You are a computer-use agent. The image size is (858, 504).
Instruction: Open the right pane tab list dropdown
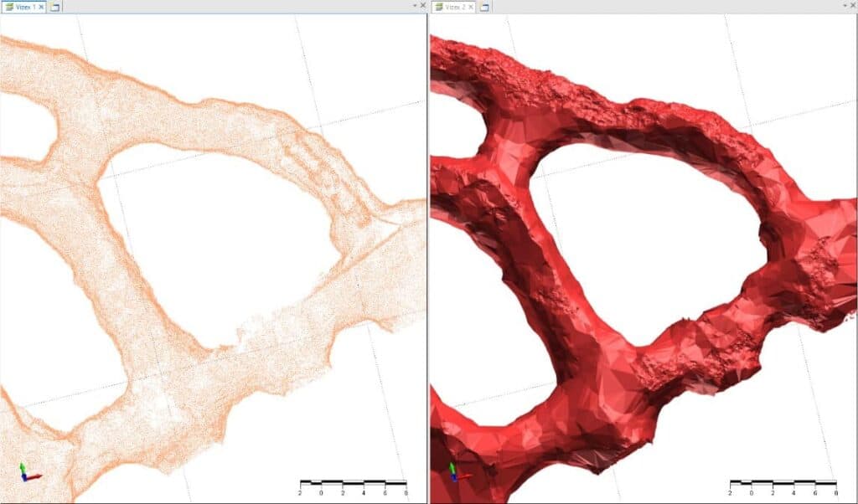coord(844,6)
